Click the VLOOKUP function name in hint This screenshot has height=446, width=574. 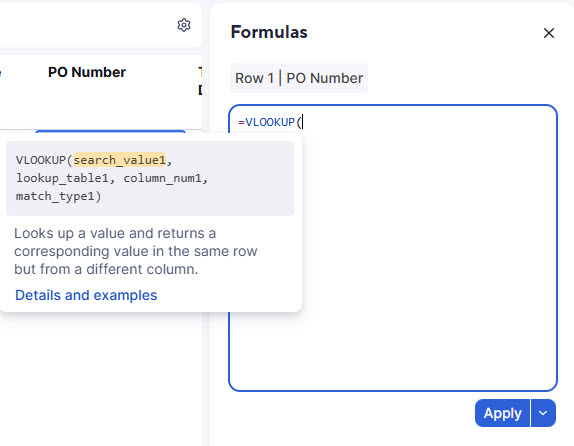[x=41, y=160]
